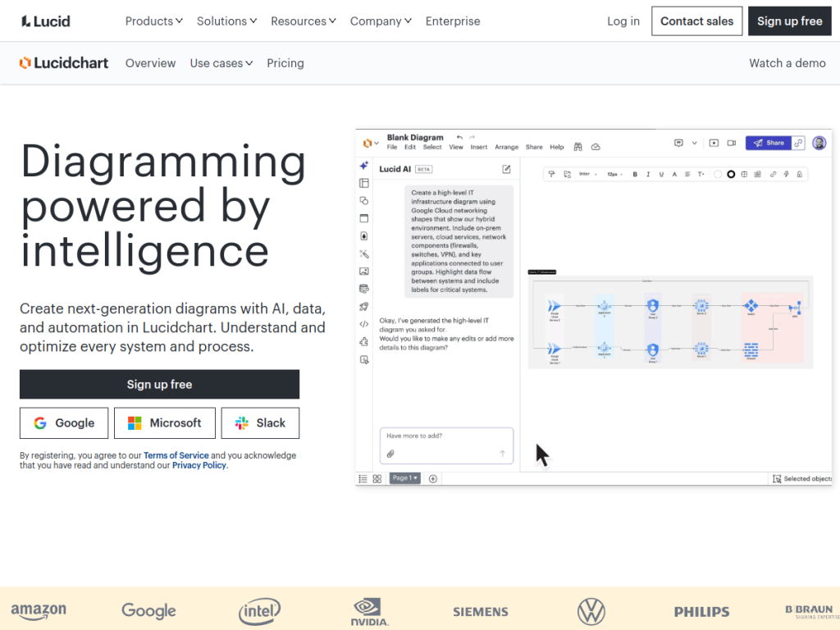Toggle underline in the diagram toolbar
Screen dimensions: 840x630
(661, 174)
